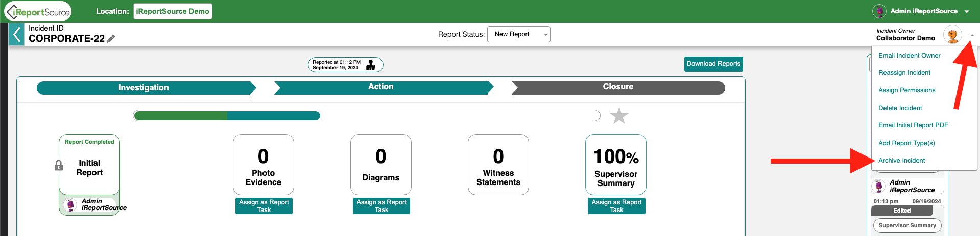Screen dimensions: 980x236
Task: Select Email Incident Owner menu item
Action: point(909,56)
